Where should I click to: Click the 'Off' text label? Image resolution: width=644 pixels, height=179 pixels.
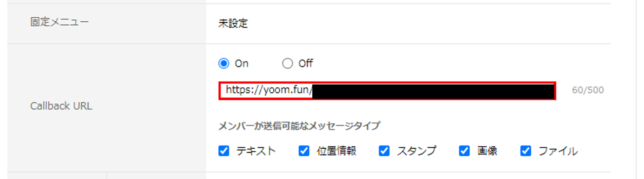pyautogui.click(x=305, y=64)
